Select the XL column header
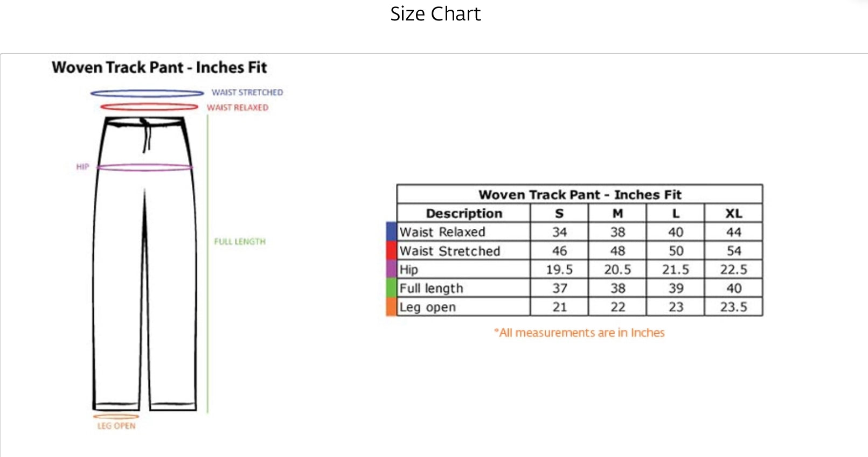Screen dimensions: 868x457 click(733, 213)
